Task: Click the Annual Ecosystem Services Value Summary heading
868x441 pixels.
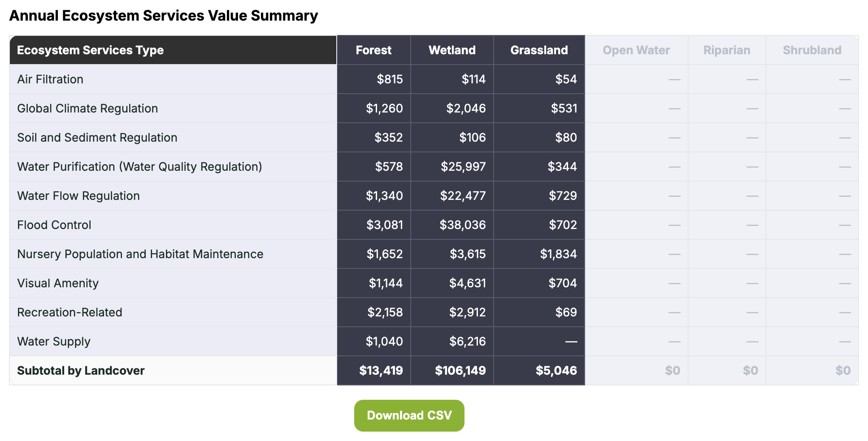Action: 164,16
